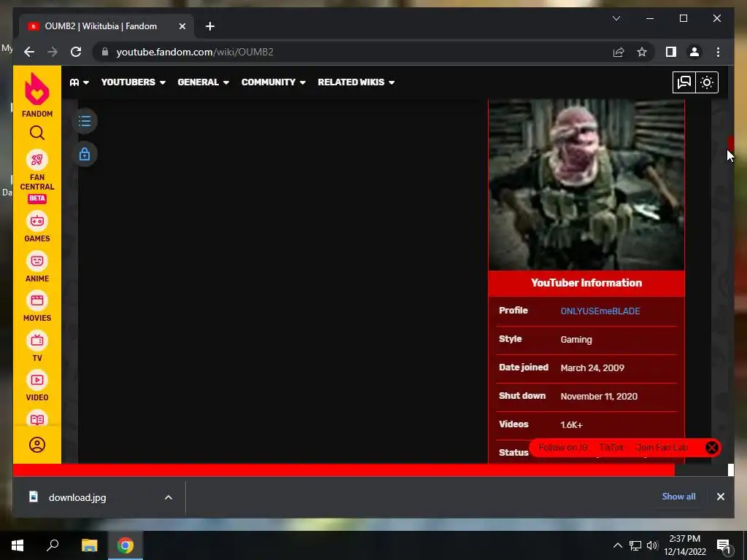
Task: Click the 'YouTuber Information' header
Action: pos(587,283)
